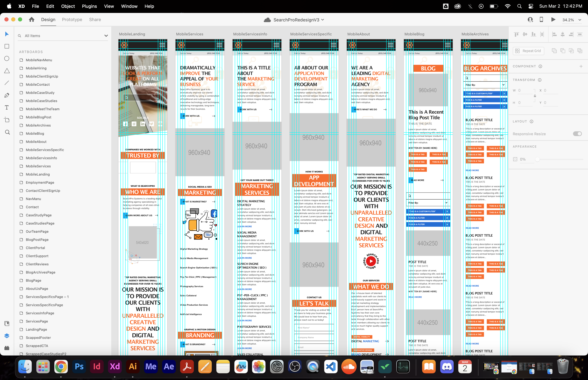Select the Text tool
Viewport: 588px width, 380px height.
tap(7, 108)
